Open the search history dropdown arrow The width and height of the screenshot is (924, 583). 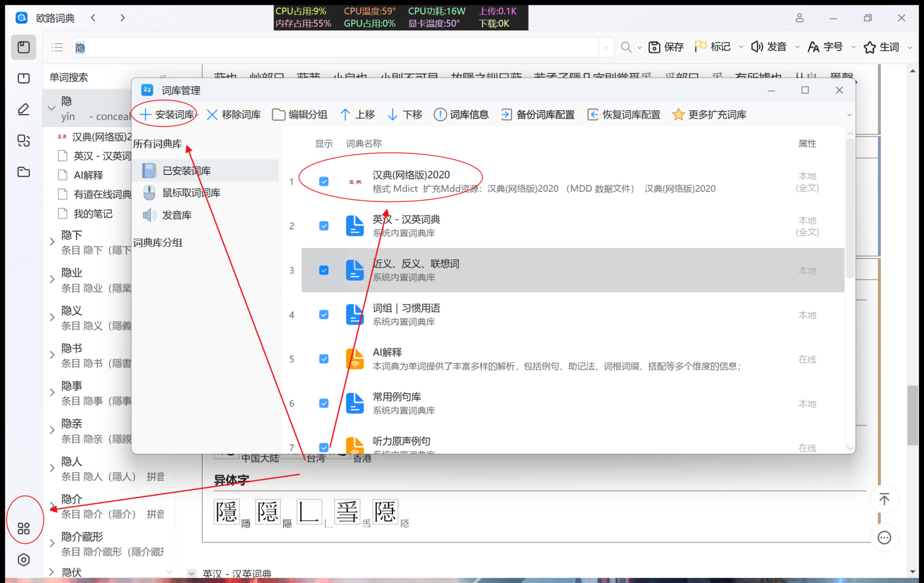tap(606, 47)
